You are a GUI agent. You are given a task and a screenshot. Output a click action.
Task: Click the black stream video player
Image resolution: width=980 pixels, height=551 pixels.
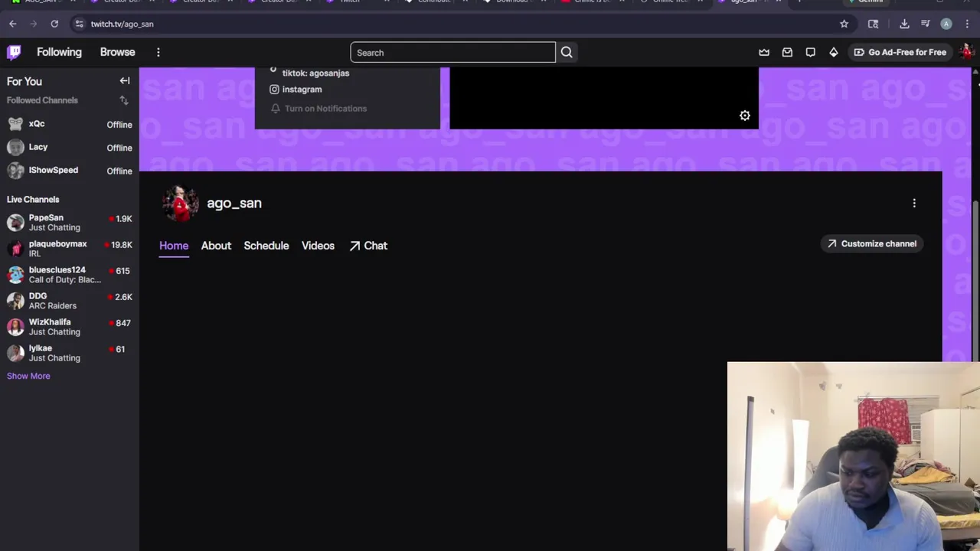pyautogui.click(x=604, y=98)
